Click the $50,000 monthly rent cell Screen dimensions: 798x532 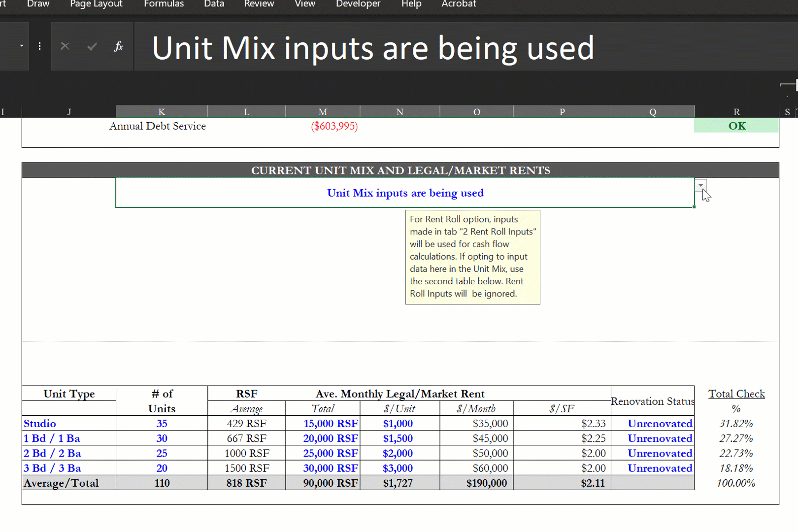coord(476,453)
